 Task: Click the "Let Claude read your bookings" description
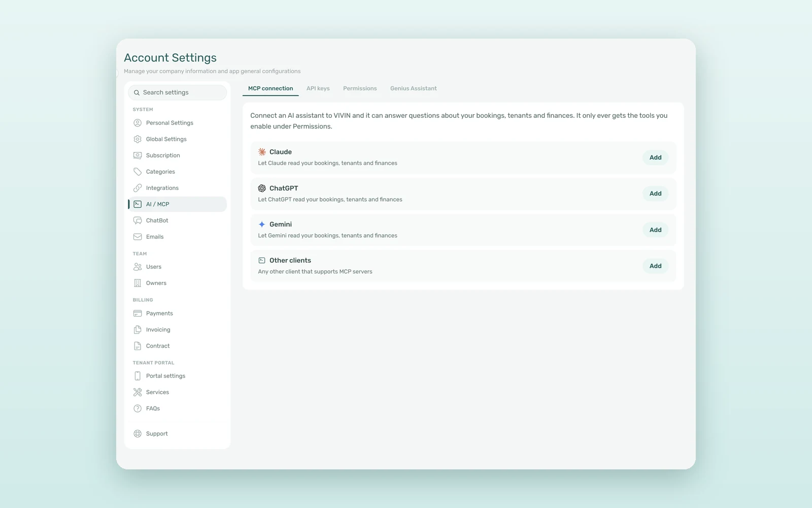[327, 163]
